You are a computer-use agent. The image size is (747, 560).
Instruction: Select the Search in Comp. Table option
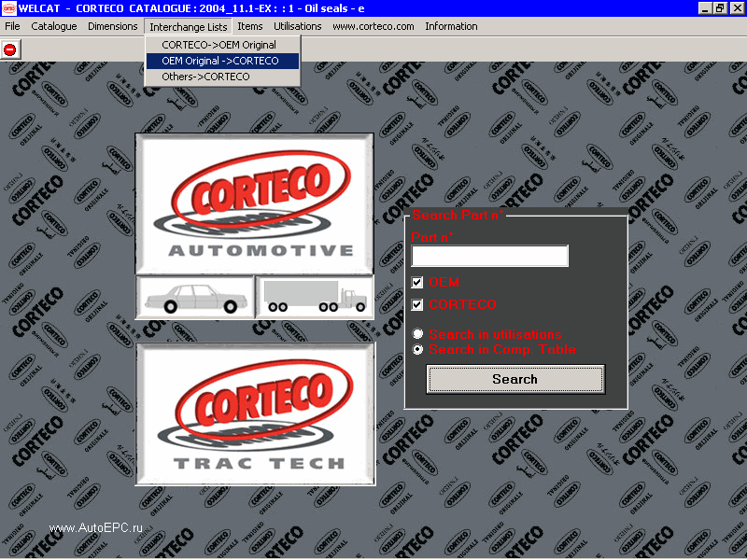(x=419, y=349)
